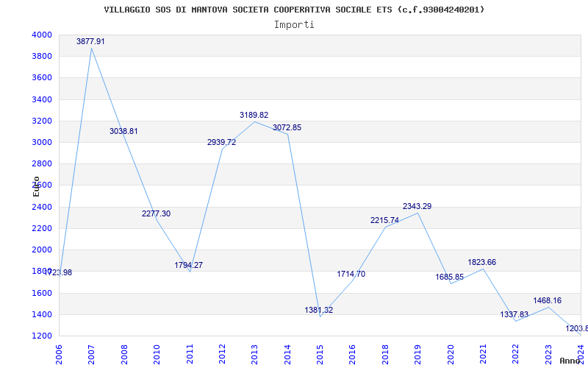
Task: Select the 1381.32 data label
Action: coord(319,310)
